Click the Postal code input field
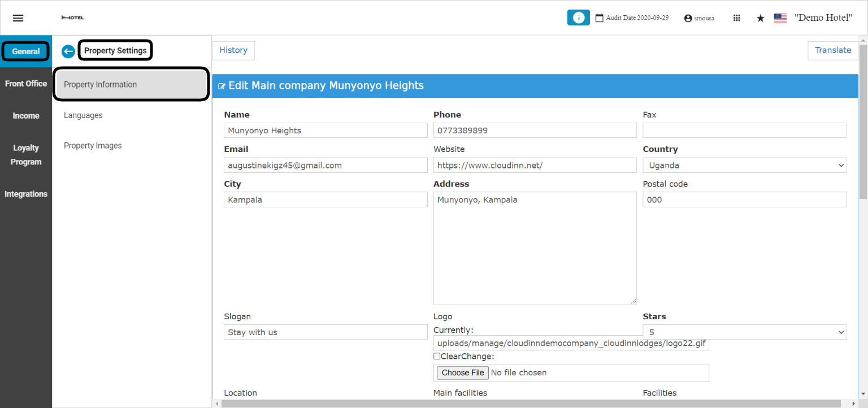 745,199
